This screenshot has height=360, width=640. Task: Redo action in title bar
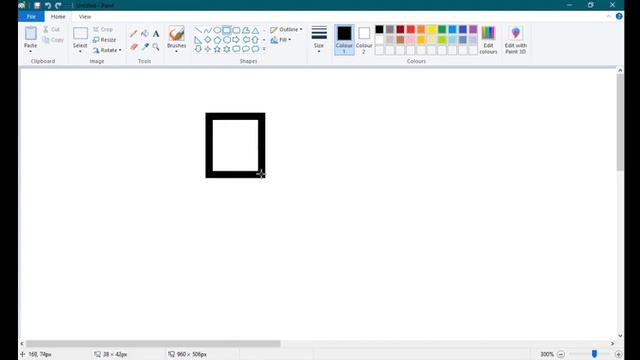[x=58, y=5]
